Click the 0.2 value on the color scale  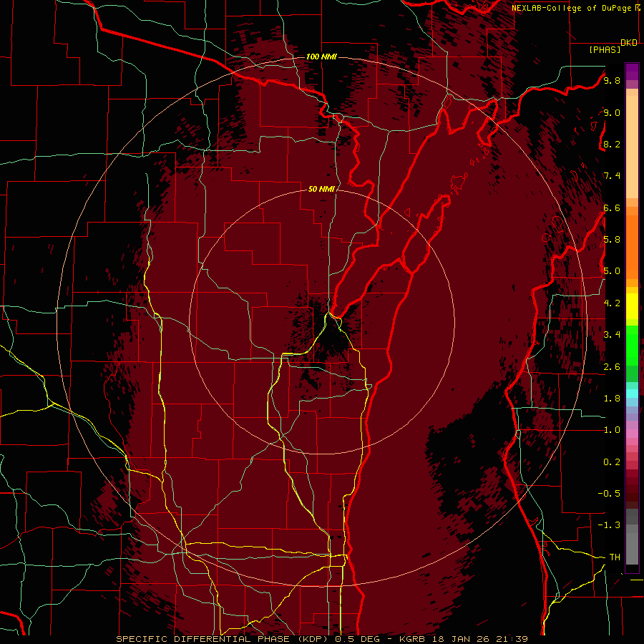[612, 462]
